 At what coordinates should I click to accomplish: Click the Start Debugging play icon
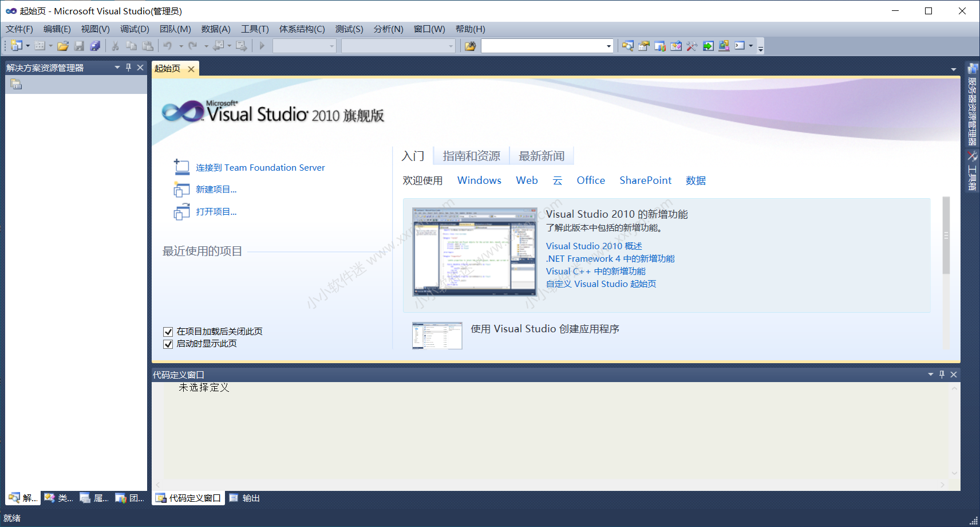tap(262, 46)
